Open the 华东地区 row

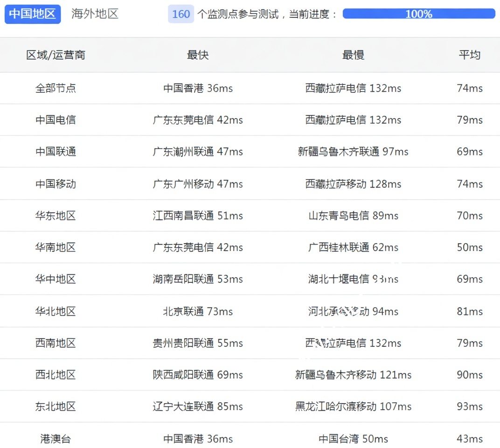pos(56,216)
